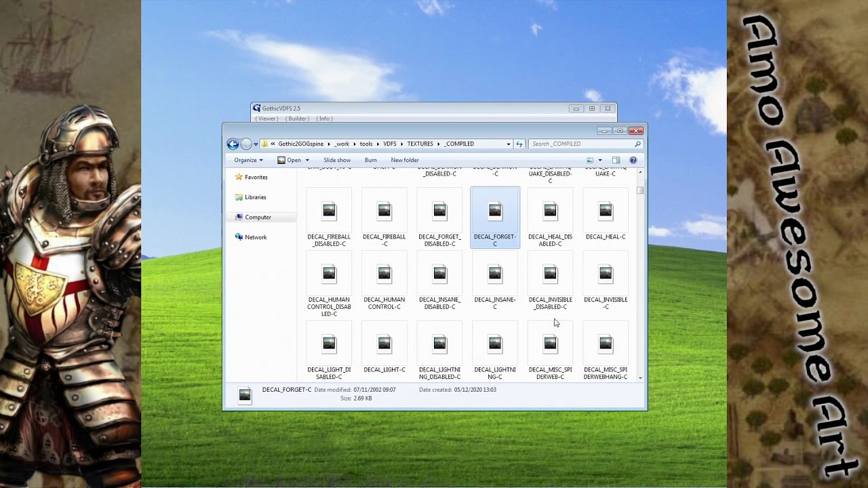Click the Open toolbar button
This screenshot has height=488, width=868.
[x=290, y=160]
